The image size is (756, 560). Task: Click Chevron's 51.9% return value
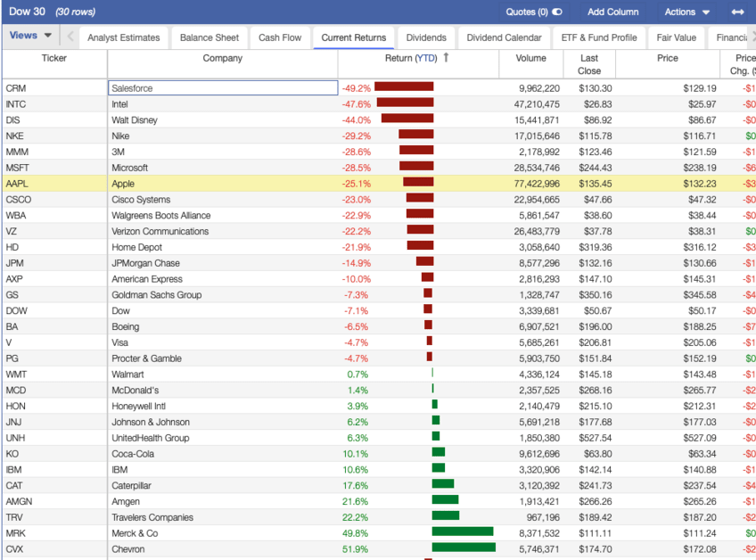[x=355, y=550]
